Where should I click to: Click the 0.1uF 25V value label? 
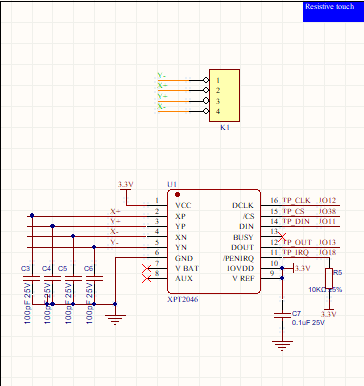(x=308, y=323)
